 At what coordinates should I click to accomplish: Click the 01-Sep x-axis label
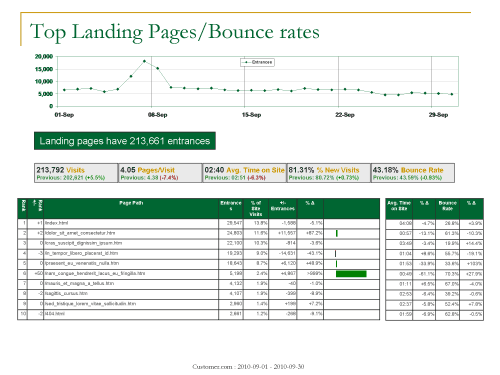(64, 115)
